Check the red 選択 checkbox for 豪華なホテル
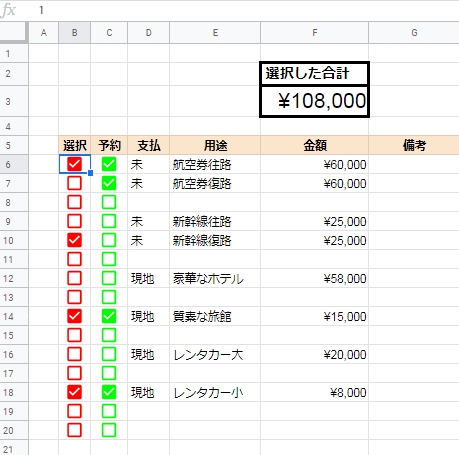Image resolution: width=459 pixels, height=455 pixels. pyautogui.click(x=74, y=278)
